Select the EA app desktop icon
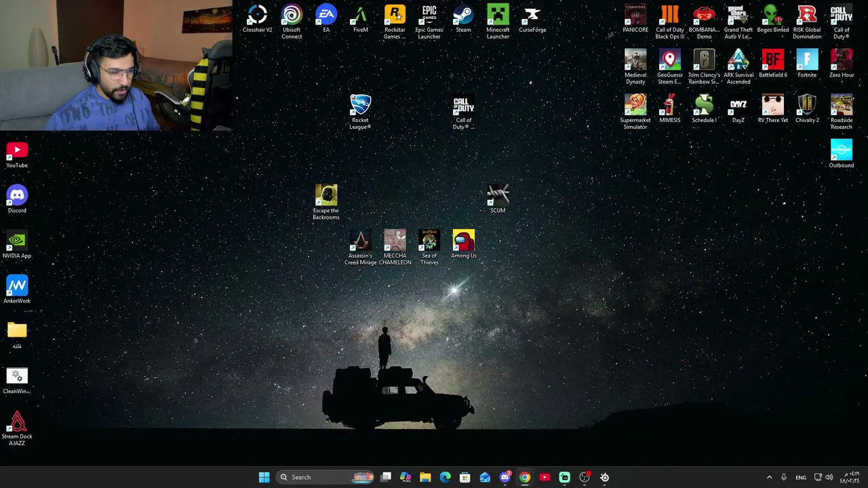Screen dimensions: 868x488 (326, 19)
